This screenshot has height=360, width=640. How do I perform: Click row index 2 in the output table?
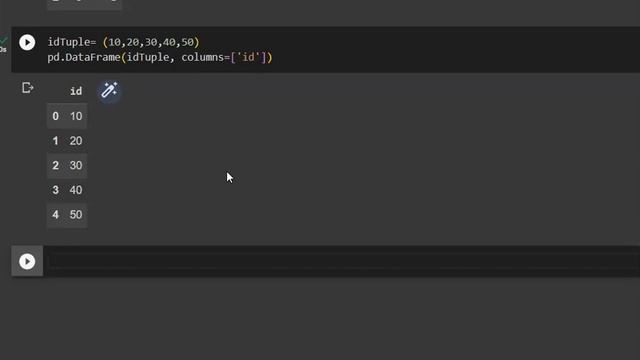pyautogui.click(x=56, y=165)
